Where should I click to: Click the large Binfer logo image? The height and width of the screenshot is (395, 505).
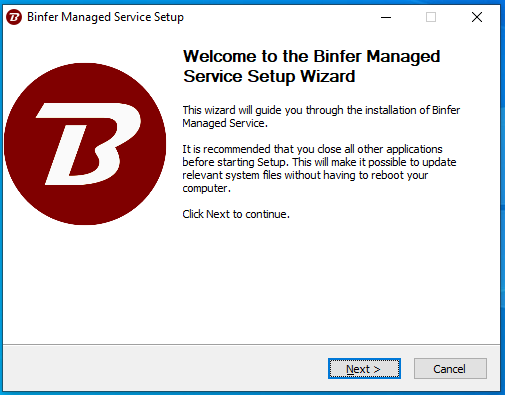point(85,144)
